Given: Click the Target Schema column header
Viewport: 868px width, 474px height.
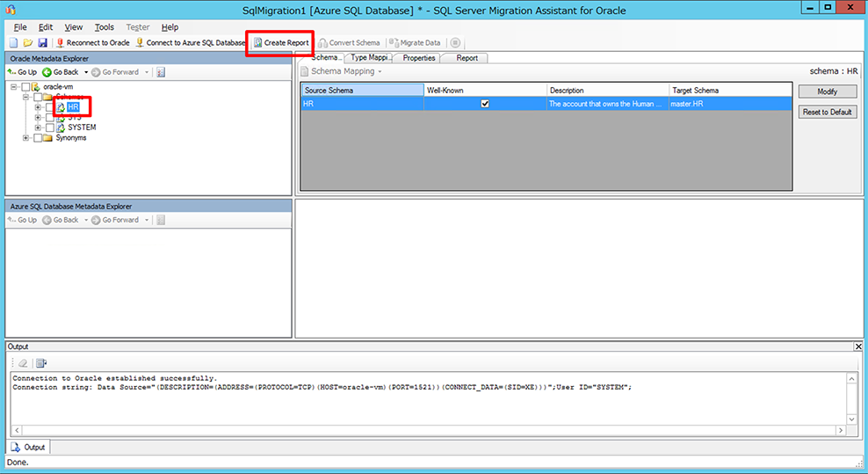Looking at the screenshot, I should (730, 91).
